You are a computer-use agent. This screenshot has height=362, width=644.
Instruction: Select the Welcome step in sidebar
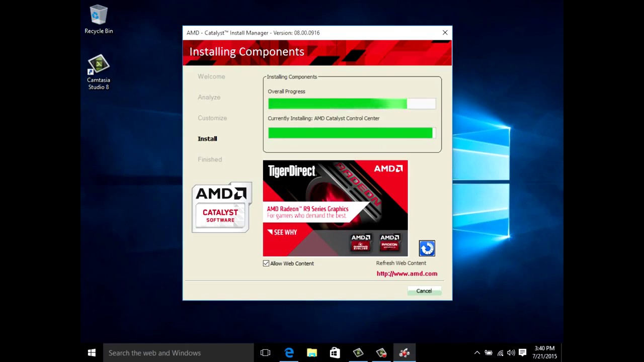(211, 76)
